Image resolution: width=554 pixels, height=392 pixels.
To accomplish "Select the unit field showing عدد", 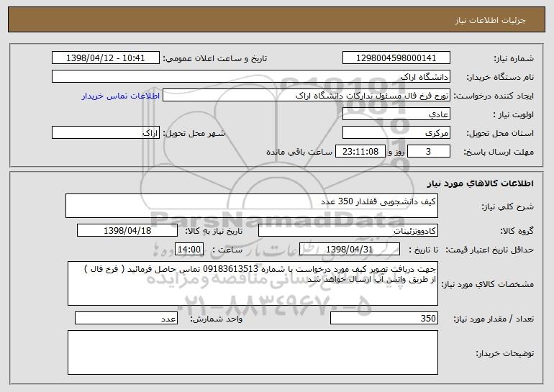I will click(x=126, y=318).
